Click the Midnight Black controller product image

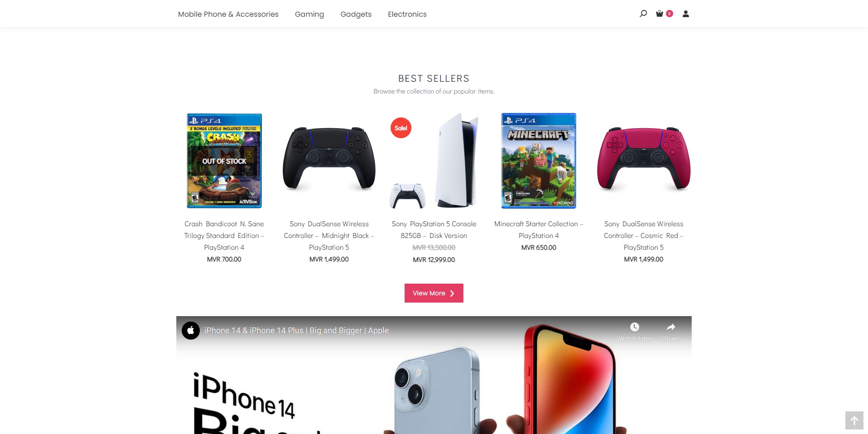tap(329, 159)
